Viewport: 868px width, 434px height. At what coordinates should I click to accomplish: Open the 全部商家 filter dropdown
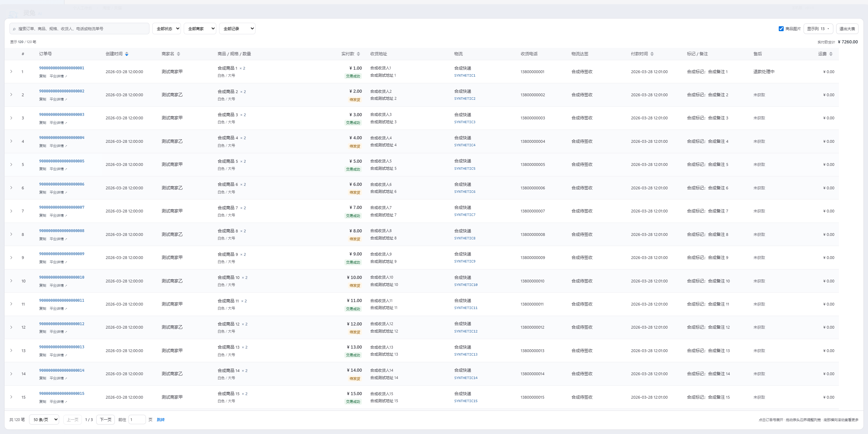[x=200, y=29]
